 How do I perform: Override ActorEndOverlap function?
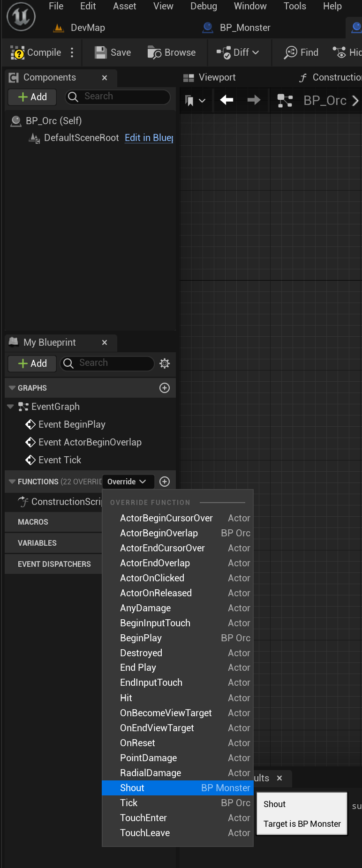pos(178,563)
